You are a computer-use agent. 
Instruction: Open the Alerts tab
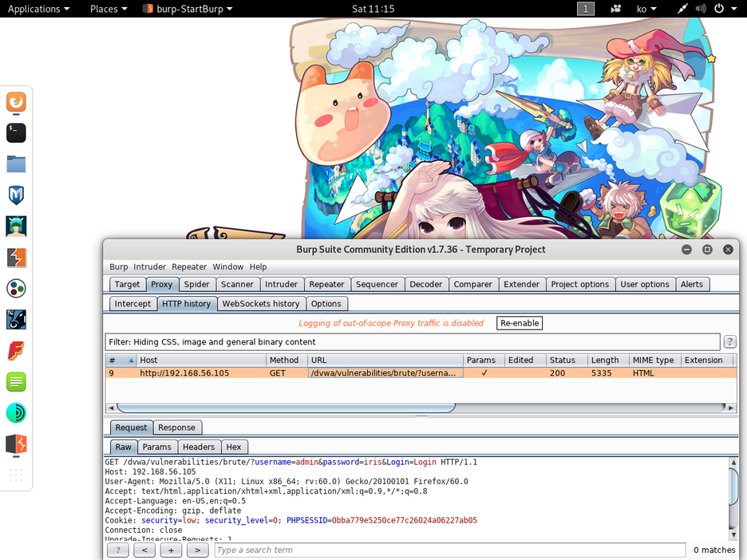point(692,284)
